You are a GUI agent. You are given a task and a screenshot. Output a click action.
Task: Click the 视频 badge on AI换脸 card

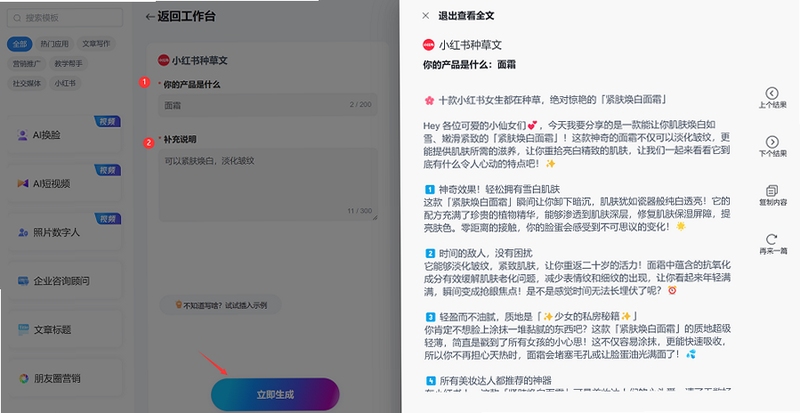tap(108, 122)
